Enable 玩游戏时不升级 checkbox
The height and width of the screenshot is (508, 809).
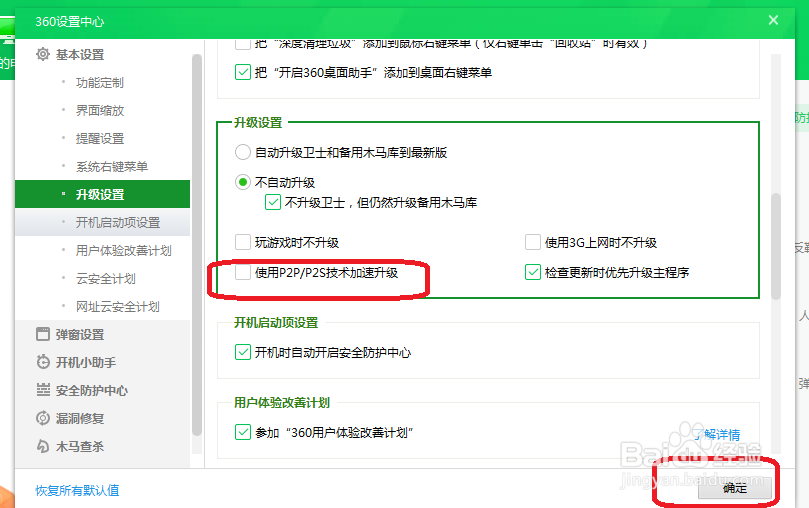point(242,242)
